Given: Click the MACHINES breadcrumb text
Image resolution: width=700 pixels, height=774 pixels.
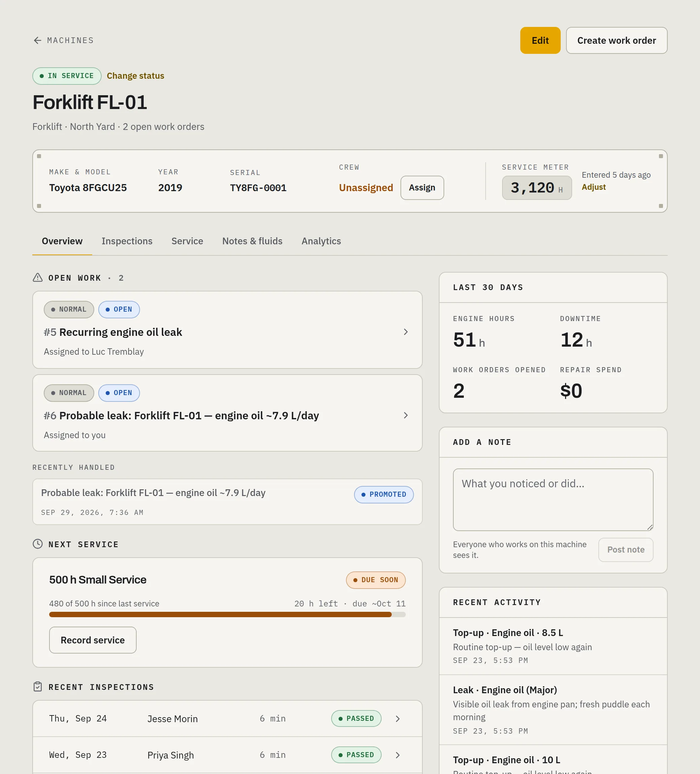Looking at the screenshot, I should pyautogui.click(x=70, y=40).
